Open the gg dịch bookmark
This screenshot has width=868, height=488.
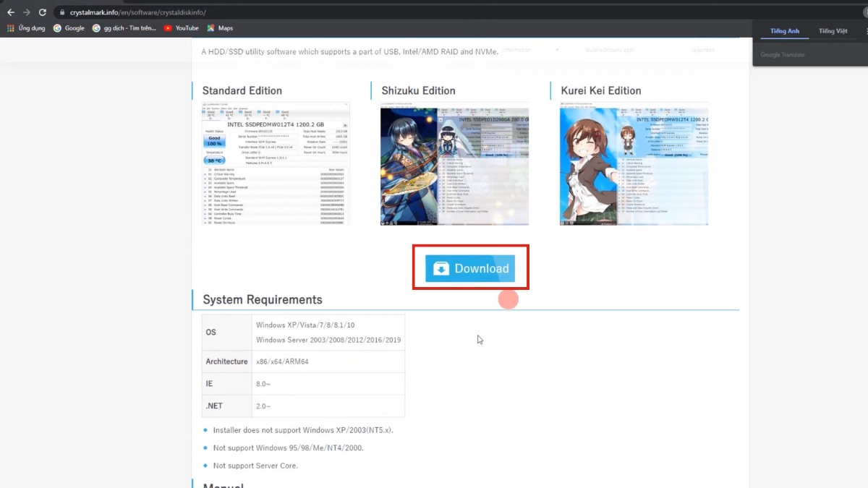point(123,28)
